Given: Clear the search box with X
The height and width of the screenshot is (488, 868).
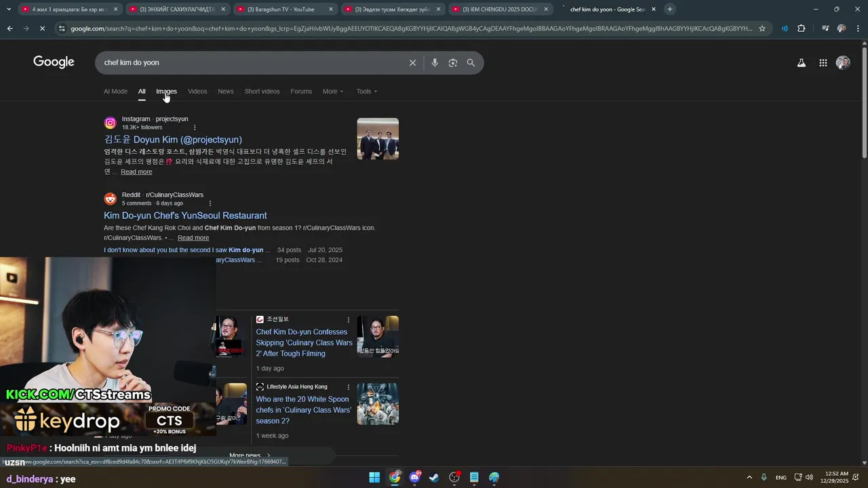Looking at the screenshot, I should 412,62.
